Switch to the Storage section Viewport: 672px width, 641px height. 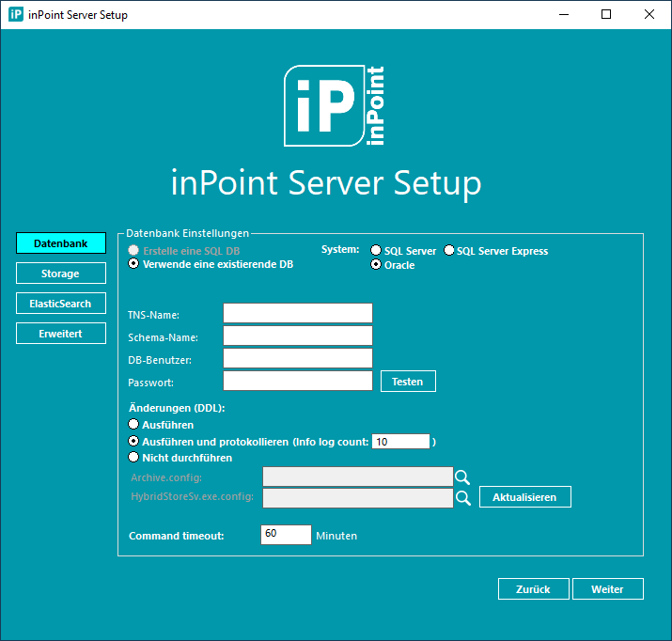point(61,274)
